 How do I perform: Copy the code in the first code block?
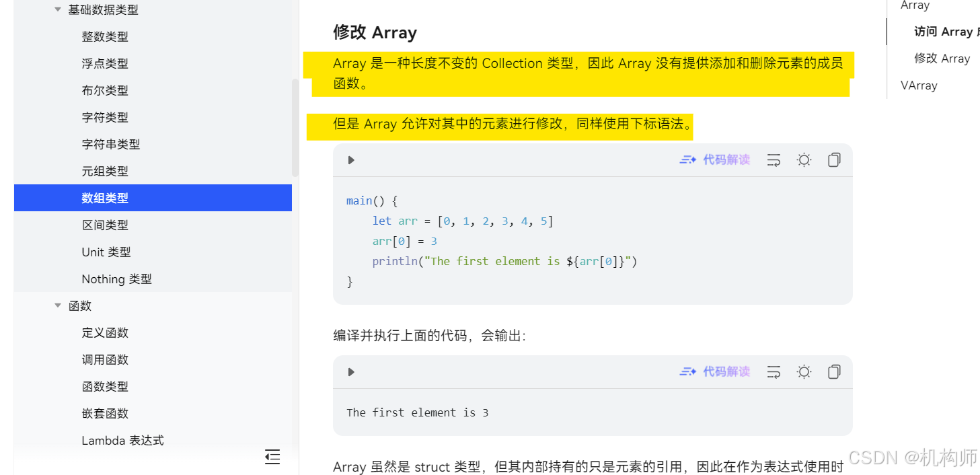pos(834,159)
